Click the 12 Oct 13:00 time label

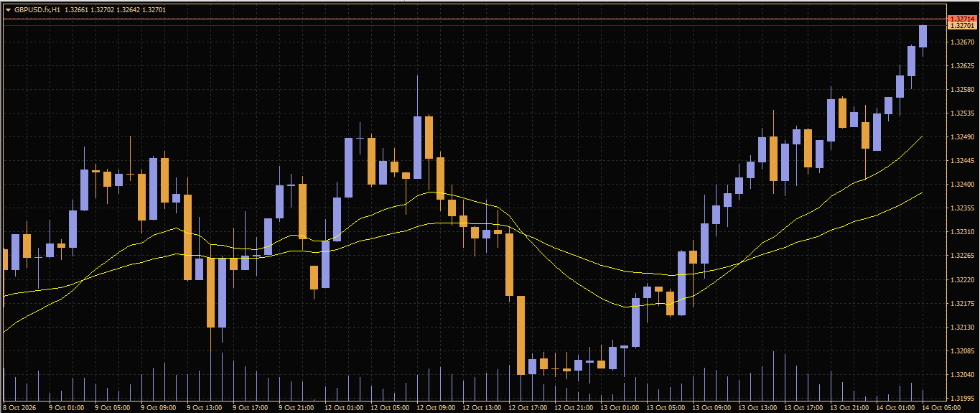481,408
